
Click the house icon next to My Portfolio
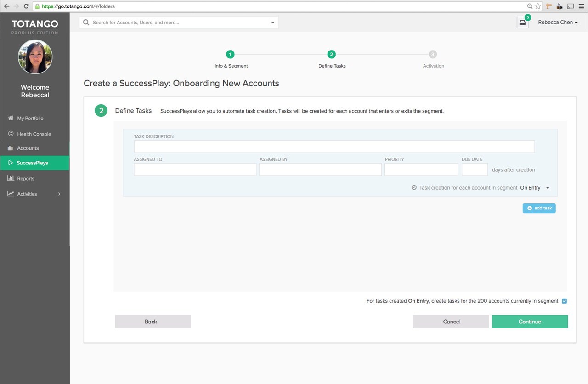pyautogui.click(x=11, y=118)
